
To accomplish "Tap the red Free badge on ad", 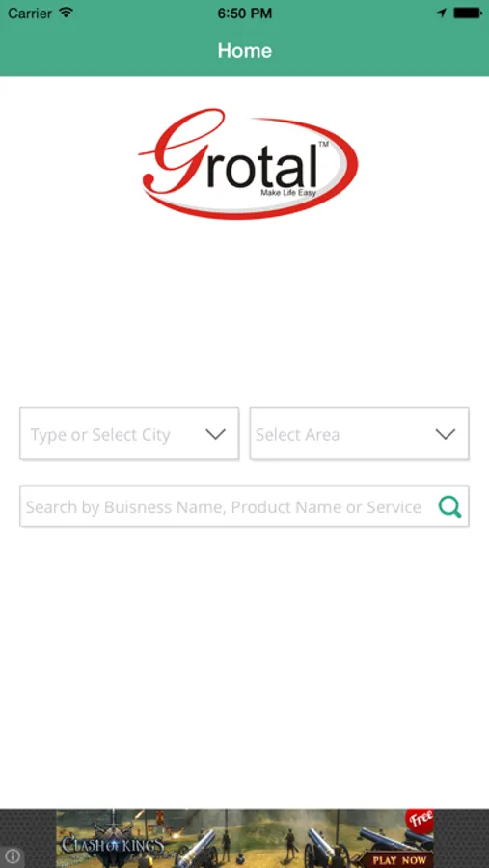I will [420, 819].
